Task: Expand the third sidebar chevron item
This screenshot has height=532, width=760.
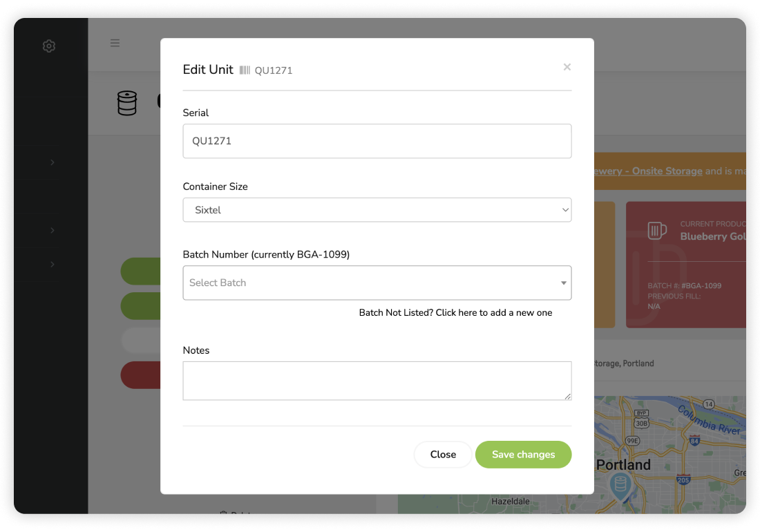Action: 53,264
